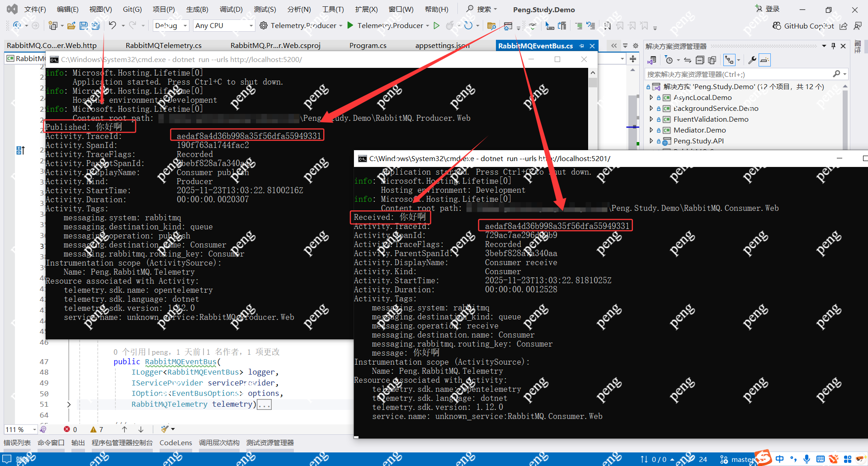Open the 调试(D) menu
868x466 pixels.
pyautogui.click(x=231, y=9)
